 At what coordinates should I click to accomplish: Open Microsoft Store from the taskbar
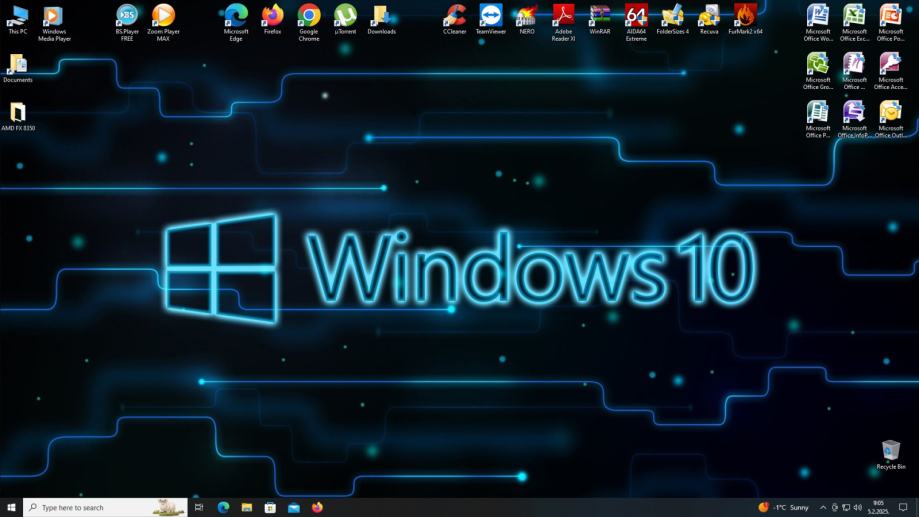pos(270,507)
